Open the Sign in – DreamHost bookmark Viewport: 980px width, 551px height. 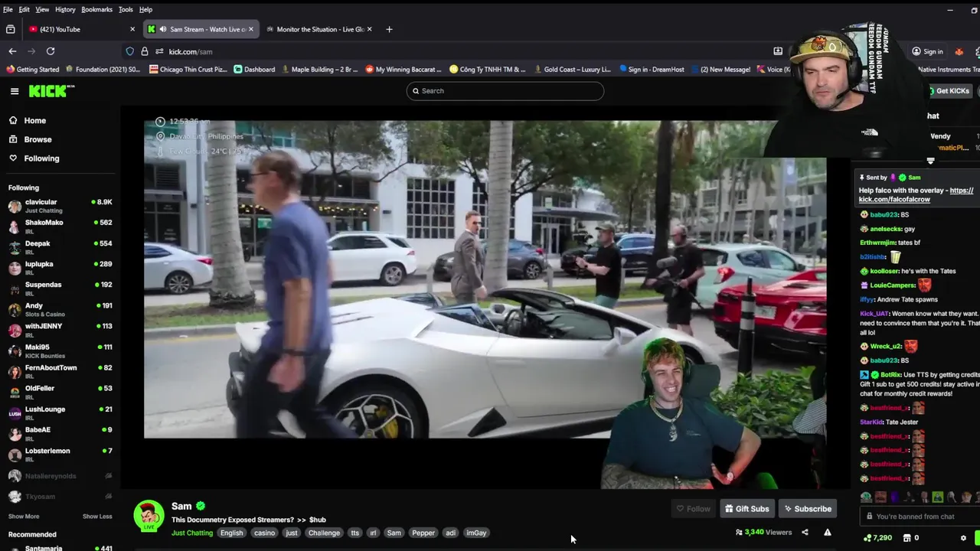tap(651, 69)
